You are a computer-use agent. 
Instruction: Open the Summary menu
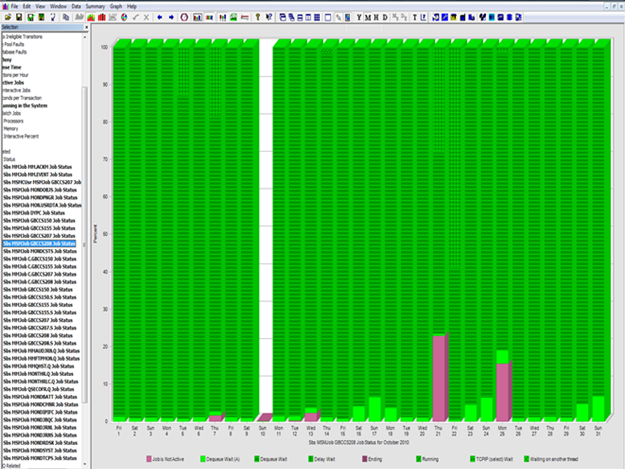[x=95, y=6]
